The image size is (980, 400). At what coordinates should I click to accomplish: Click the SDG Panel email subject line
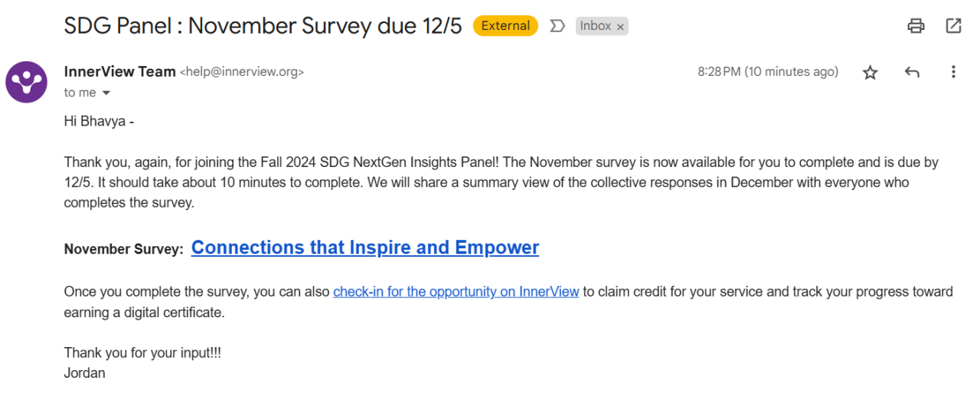(x=263, y=26)
